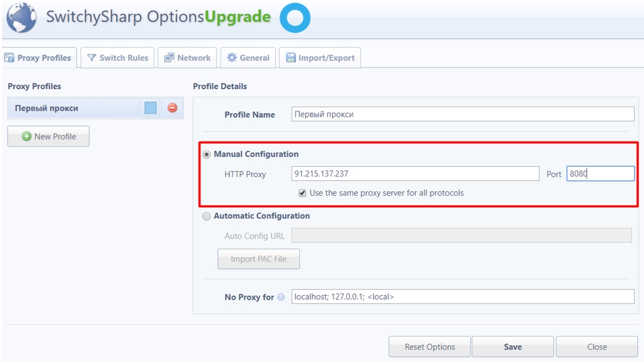Switch to Import/Export tab
Screen dimensions: 644x362
coord(320,58)
